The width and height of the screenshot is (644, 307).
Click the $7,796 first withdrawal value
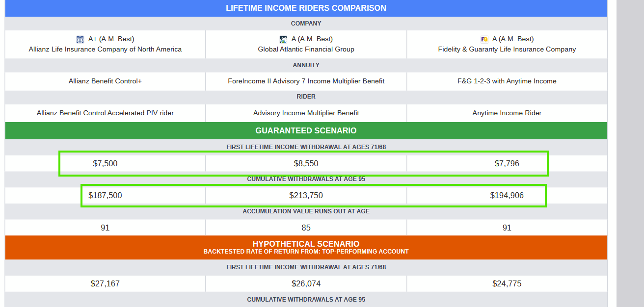507,163
